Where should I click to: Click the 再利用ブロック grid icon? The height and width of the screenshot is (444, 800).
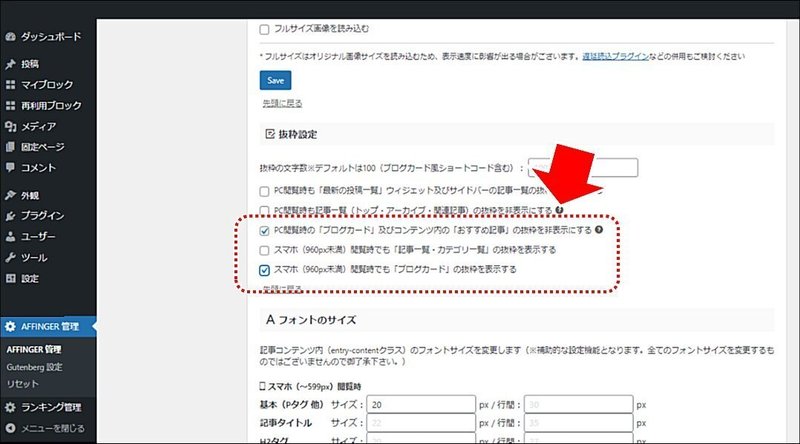click(x=10, y=106)
